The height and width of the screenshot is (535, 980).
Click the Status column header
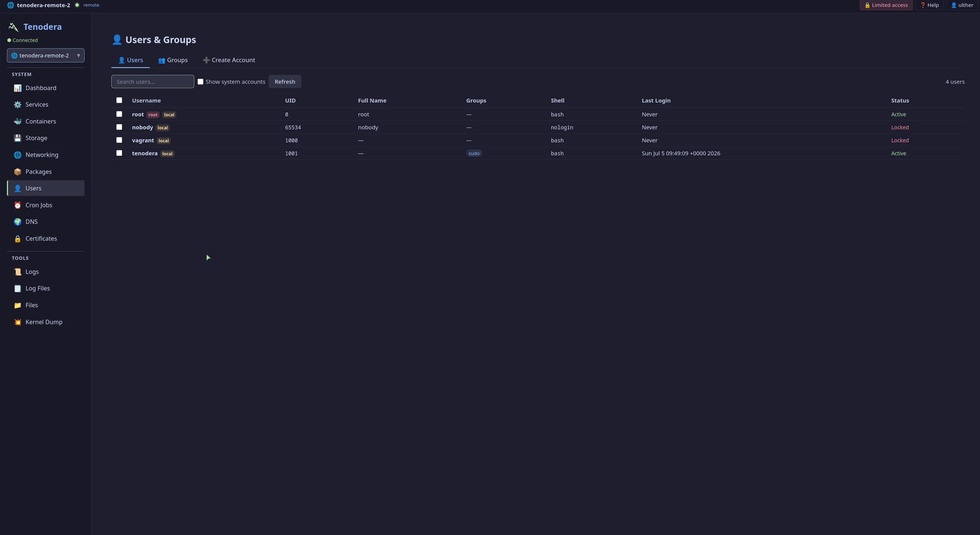[x=900, y=101]
